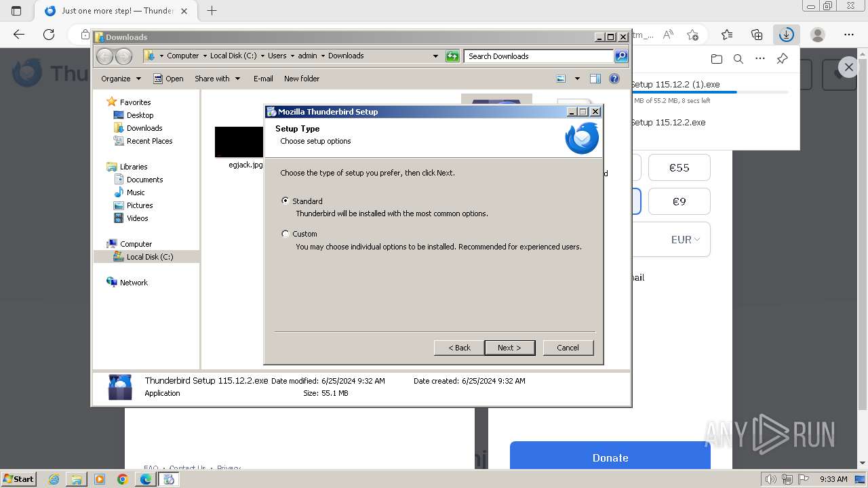Open Desktop in the navigation pane
Screen dimensions: 868x488
pos(140,115)
